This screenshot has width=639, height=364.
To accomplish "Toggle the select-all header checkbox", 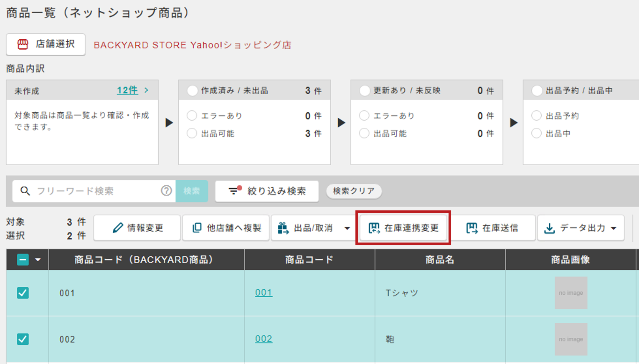I will (x=23, y=260).
